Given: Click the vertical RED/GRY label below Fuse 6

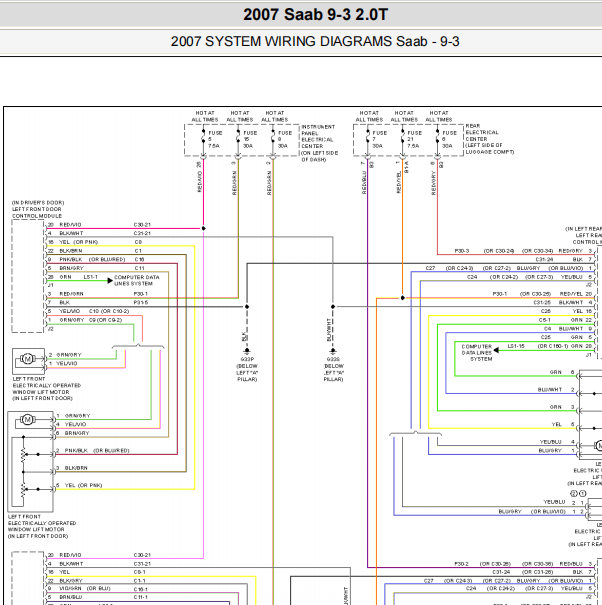Looking at the screenshot, I should [433, 183].
